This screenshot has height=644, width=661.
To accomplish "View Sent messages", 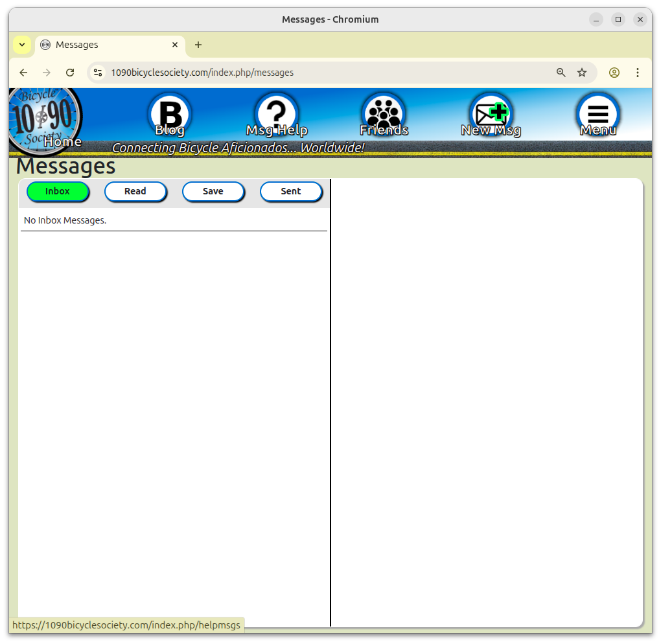I will click(x=291, y=191).
